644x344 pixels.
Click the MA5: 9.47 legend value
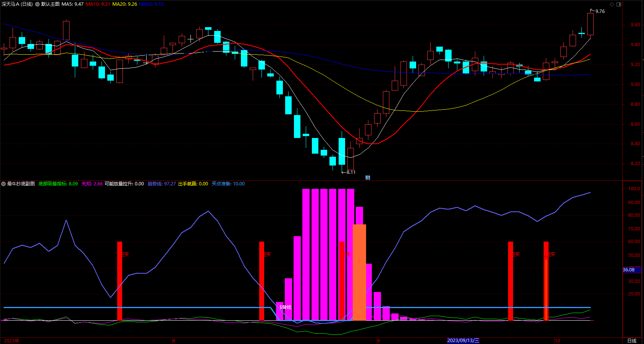pyautogui.click(x=73, y=4)
